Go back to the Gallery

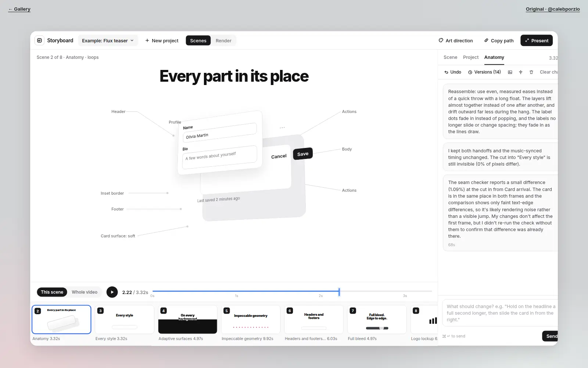coord(19,9)
